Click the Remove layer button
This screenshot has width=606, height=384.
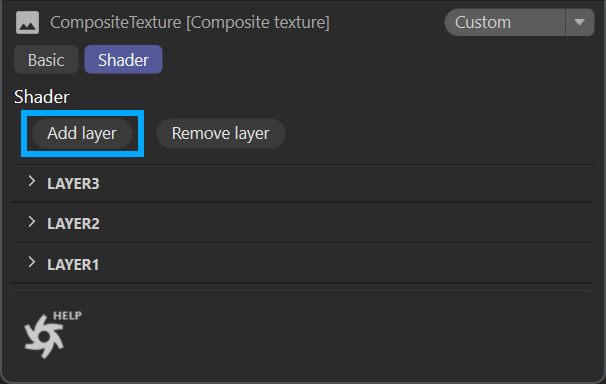tap(221, 134)
